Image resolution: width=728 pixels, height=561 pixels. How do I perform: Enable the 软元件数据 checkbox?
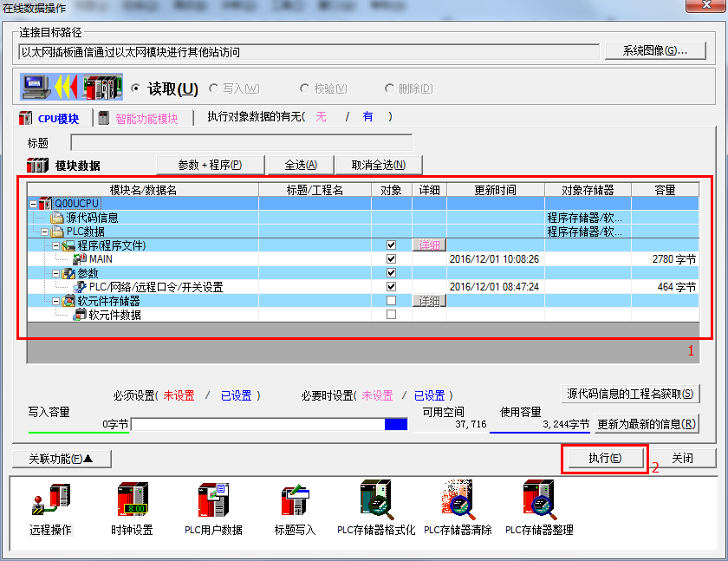(x=391, y=314)
